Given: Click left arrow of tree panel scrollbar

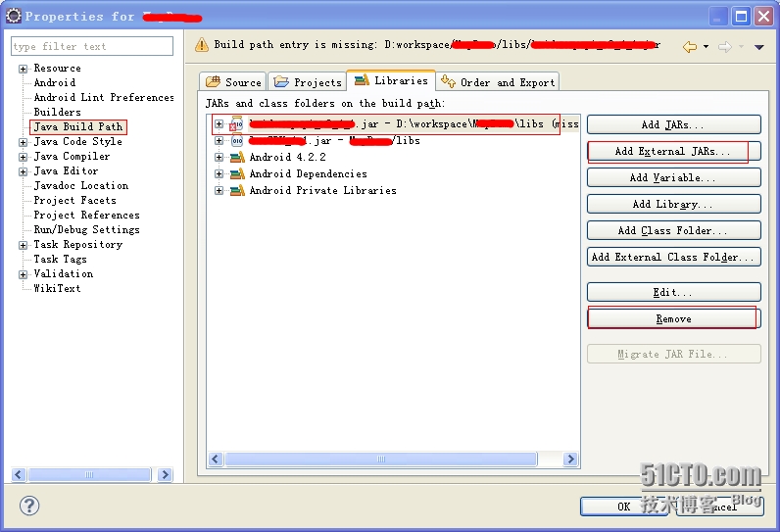Looking at the screenshot, I should tap(19, 475).
